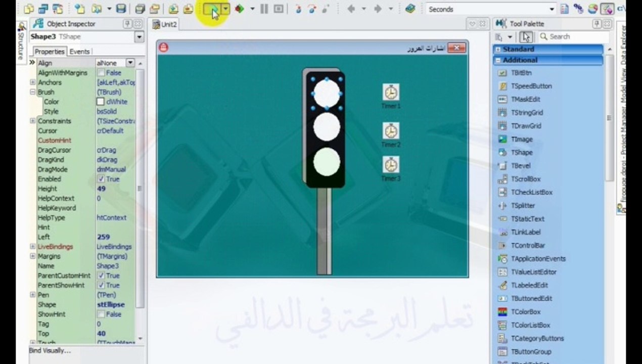Click the Run green arrow toolbar button
642x364 pixels.
(x=211, y=9)
